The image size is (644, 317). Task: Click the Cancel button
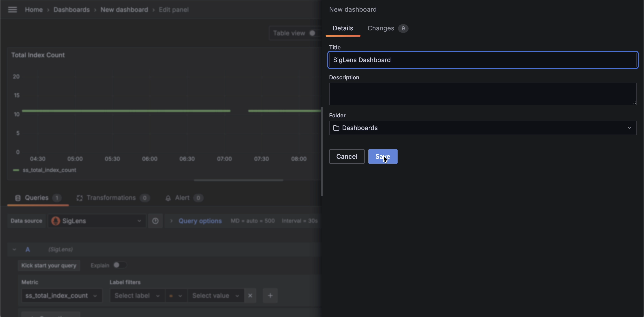pos(347,156)
